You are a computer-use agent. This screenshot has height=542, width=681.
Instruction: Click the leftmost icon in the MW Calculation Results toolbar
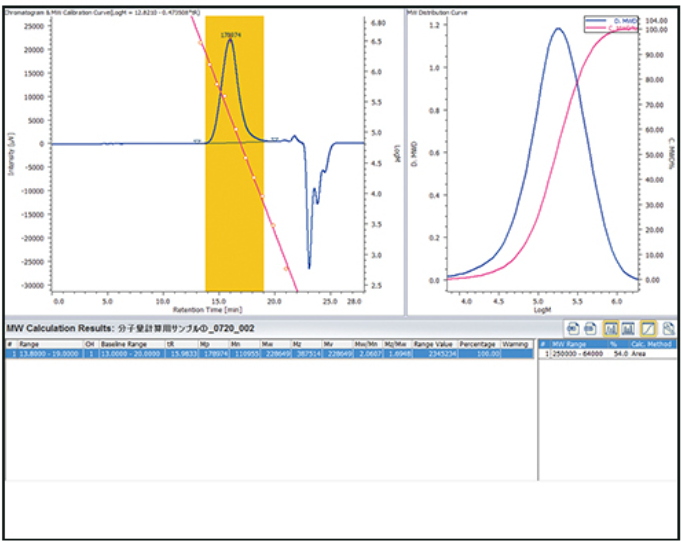pyautogui.click(x=571, y=328)
